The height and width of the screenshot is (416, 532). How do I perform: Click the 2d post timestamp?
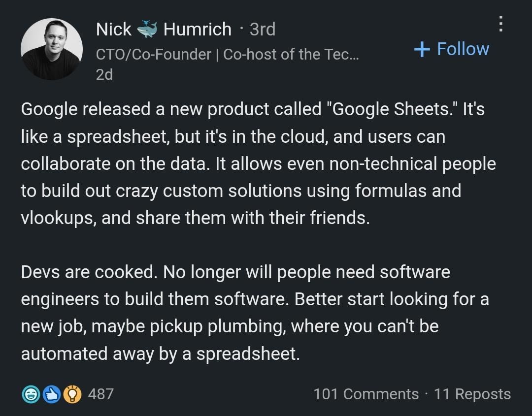(104, 74)
